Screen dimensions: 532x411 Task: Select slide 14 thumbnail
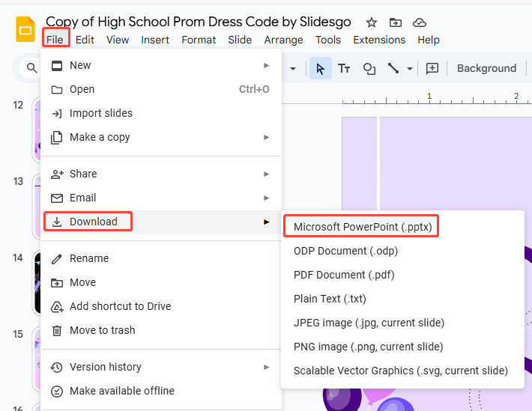(36, 283)
